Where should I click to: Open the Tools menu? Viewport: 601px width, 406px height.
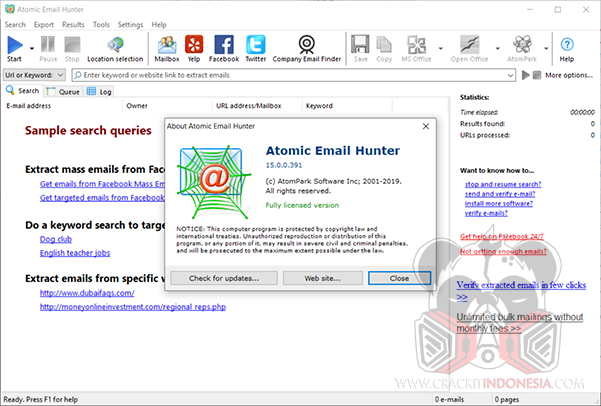coord(101,25)
